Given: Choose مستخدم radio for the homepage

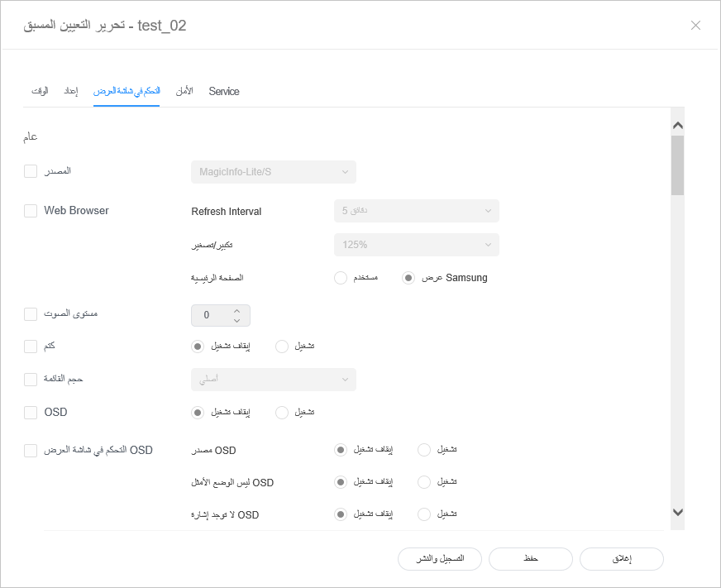Looking at the screenshot, I should click(341, 278).
